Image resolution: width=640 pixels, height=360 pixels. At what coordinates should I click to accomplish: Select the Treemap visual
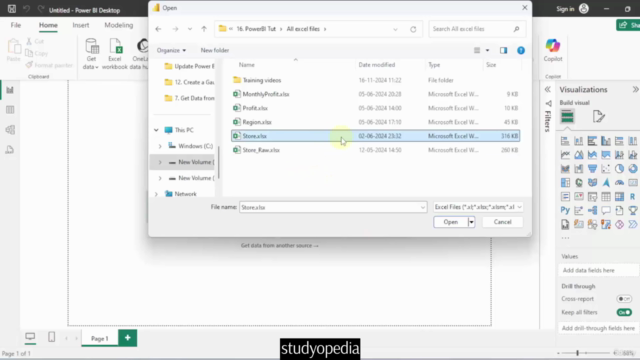tap(565, 182)
